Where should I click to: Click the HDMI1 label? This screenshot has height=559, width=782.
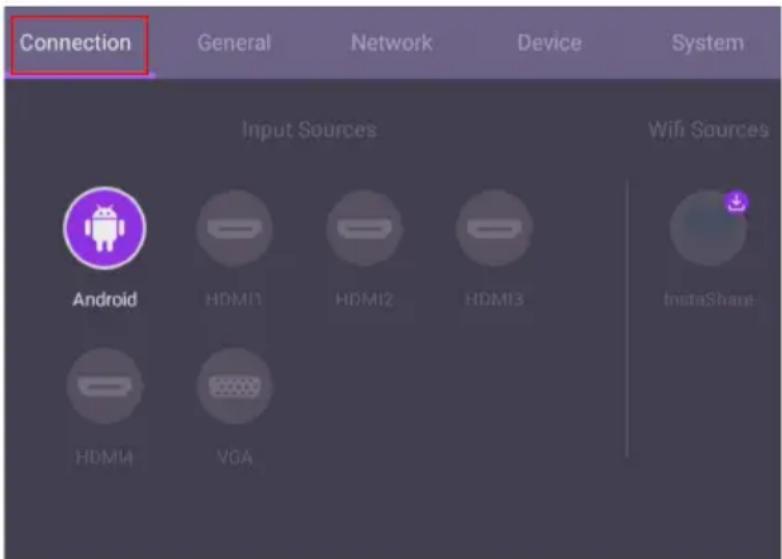tap(234, 299)
